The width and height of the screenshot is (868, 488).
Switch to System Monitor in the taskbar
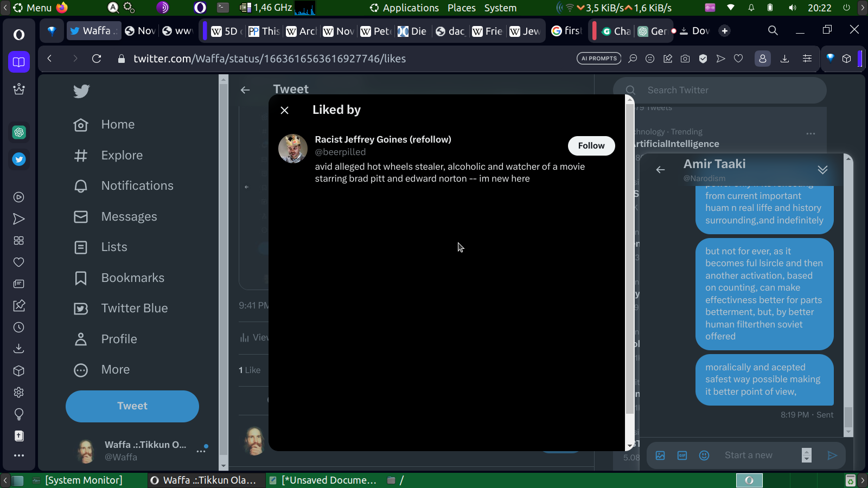coord(78,480)
